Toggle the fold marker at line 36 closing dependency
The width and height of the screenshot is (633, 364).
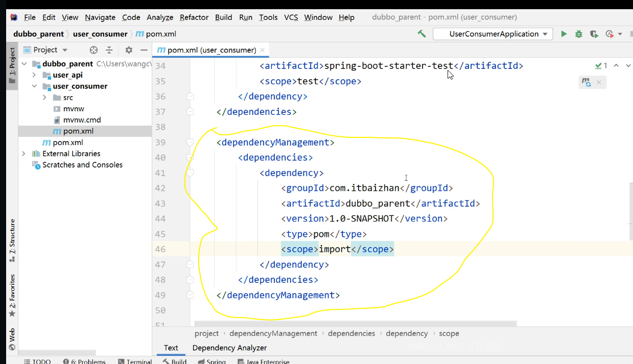coord(190,96)
